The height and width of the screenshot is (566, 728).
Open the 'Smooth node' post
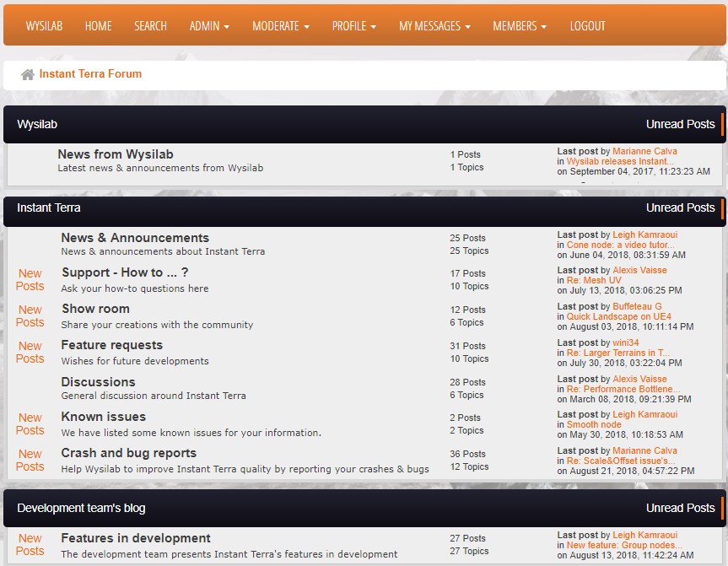(594, 424)
